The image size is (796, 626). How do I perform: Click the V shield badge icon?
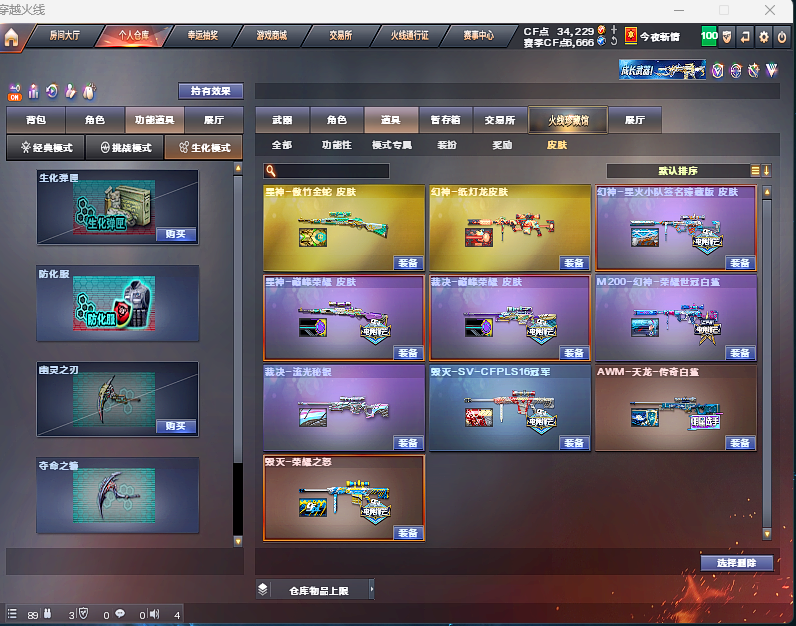coord(717,71)
